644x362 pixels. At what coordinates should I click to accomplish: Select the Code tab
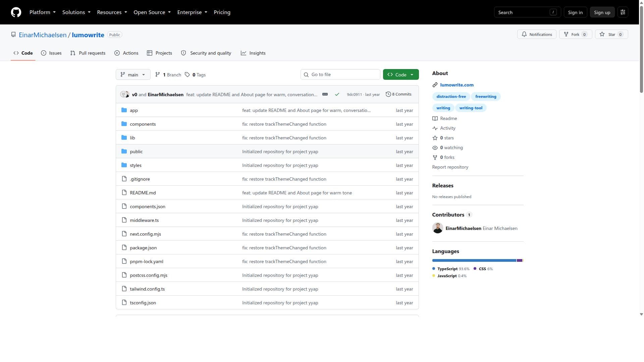[x=23, y=53]
